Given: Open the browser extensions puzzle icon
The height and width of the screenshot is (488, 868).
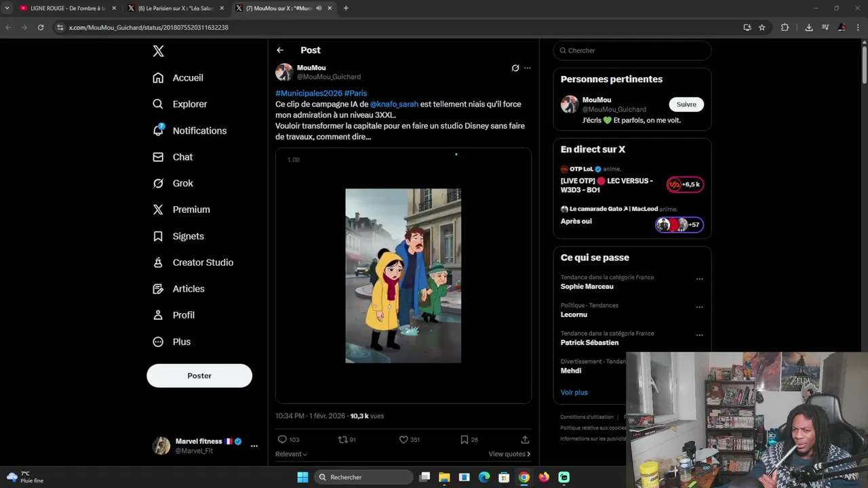Looking at the screenshot, I should (785, 27).
